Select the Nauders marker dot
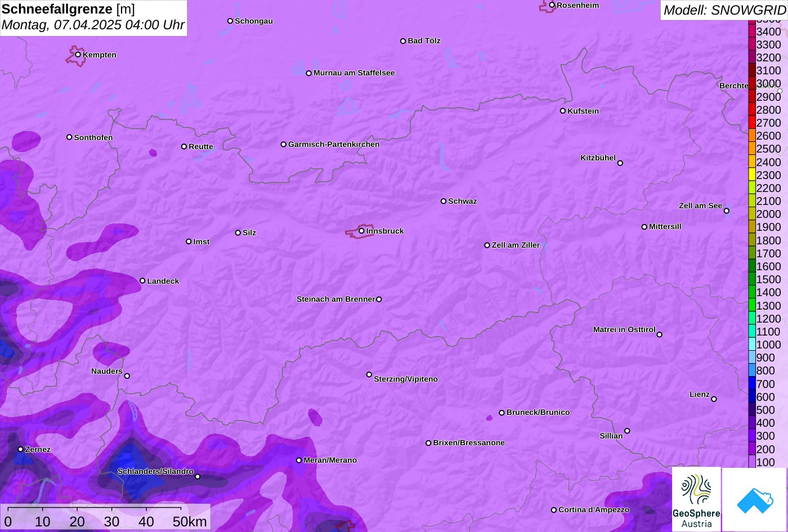788x532 pixels. pyautogui.click(x=127, y=376)
